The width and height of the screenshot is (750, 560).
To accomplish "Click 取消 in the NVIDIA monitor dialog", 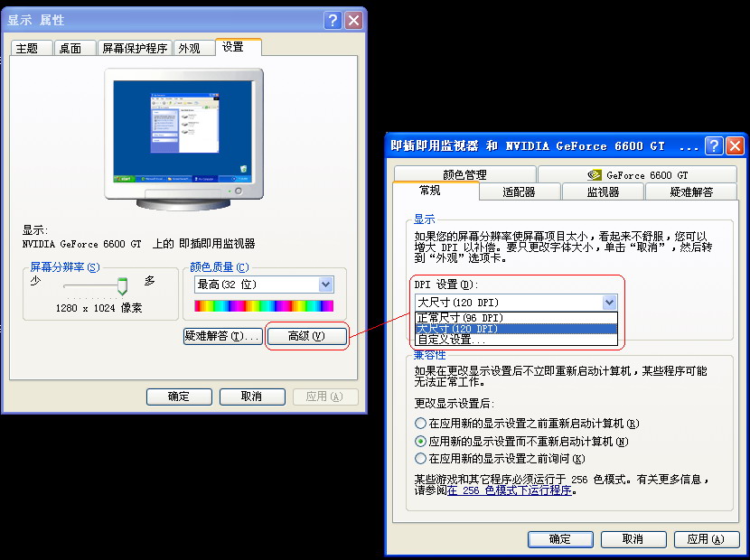I will [633, 539].
